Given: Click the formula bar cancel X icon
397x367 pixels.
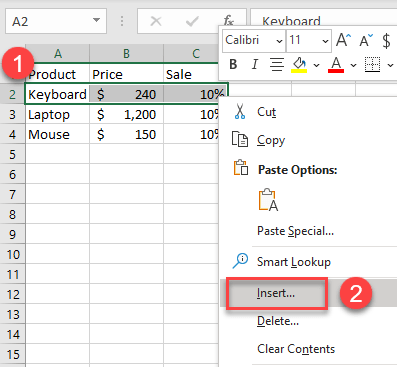Looking at the screenshot, I should (x=156, y=22).
